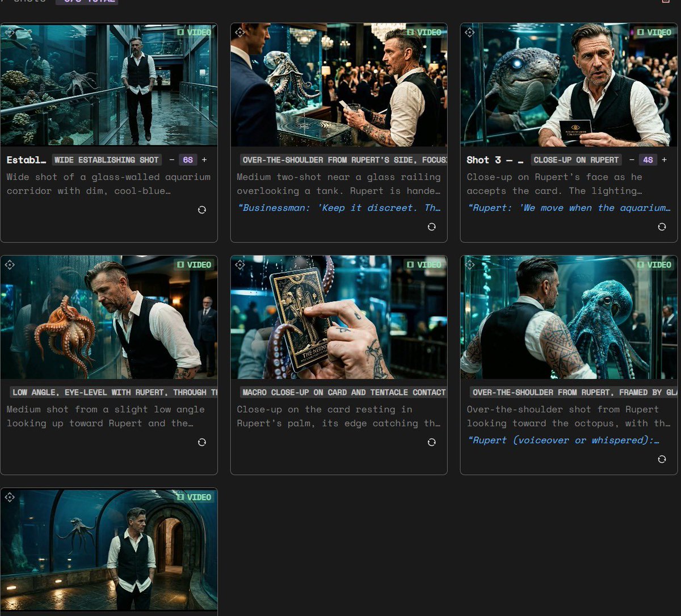Regenerate the shot with the Businessman dialogue
Viewport: 681px width, 616px height.
(431, 227)
